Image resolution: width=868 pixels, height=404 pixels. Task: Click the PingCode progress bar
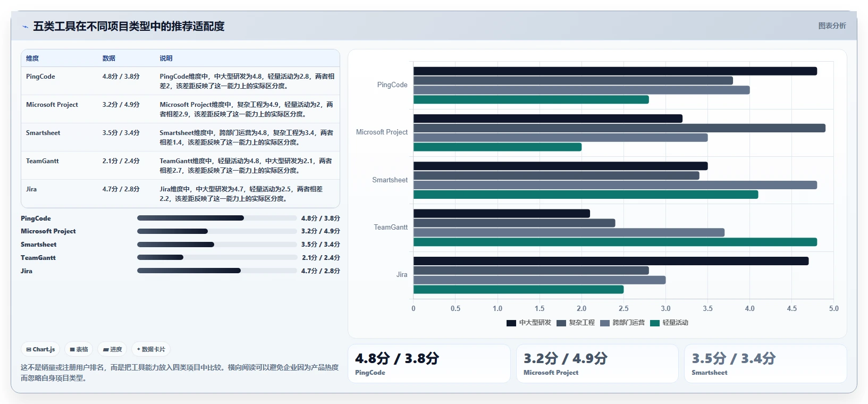(217, 218)
